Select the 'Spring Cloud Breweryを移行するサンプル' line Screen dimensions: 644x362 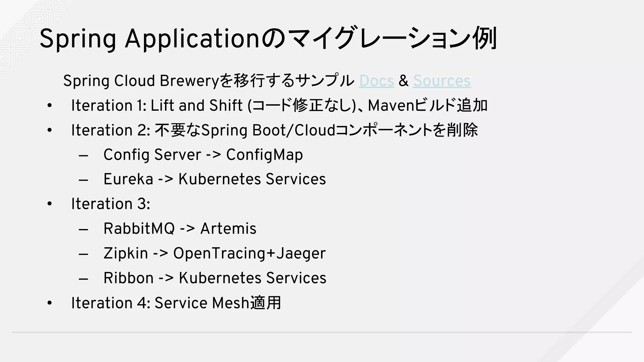tap(267, 81)
